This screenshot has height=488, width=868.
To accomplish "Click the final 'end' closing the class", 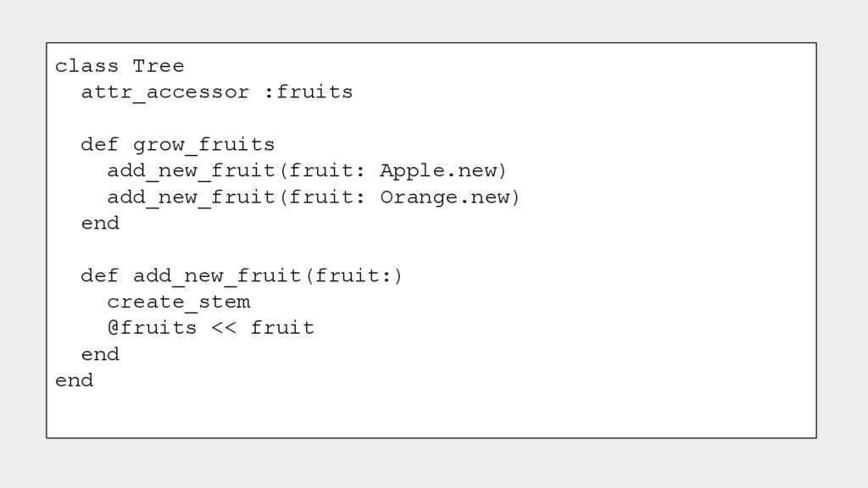I will point(75,380).
